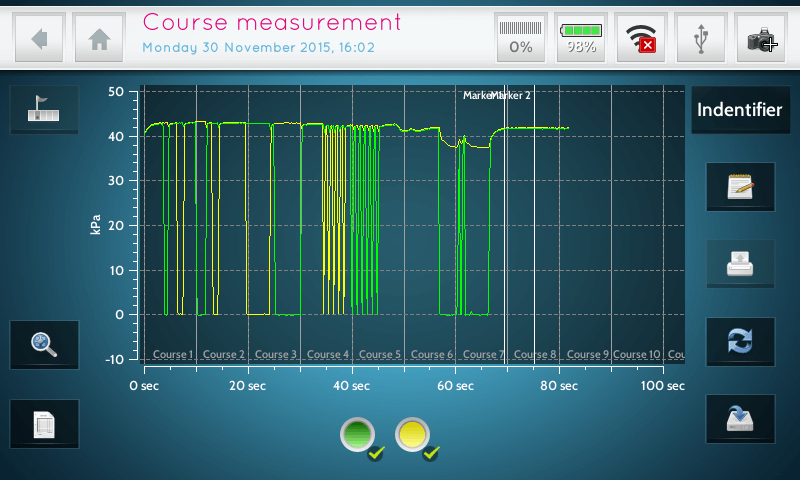
Task: Select the Marker 2 label on graph
Action: 510,95
